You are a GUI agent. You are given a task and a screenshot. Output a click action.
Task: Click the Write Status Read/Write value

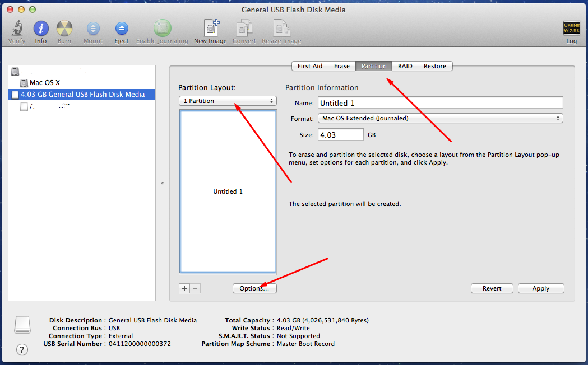click(293, 328)
